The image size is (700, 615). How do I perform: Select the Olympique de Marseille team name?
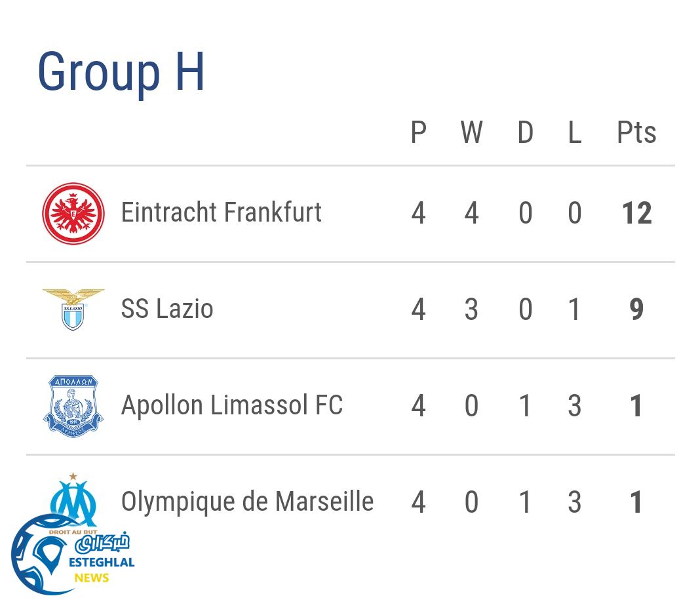coord(247,502)
